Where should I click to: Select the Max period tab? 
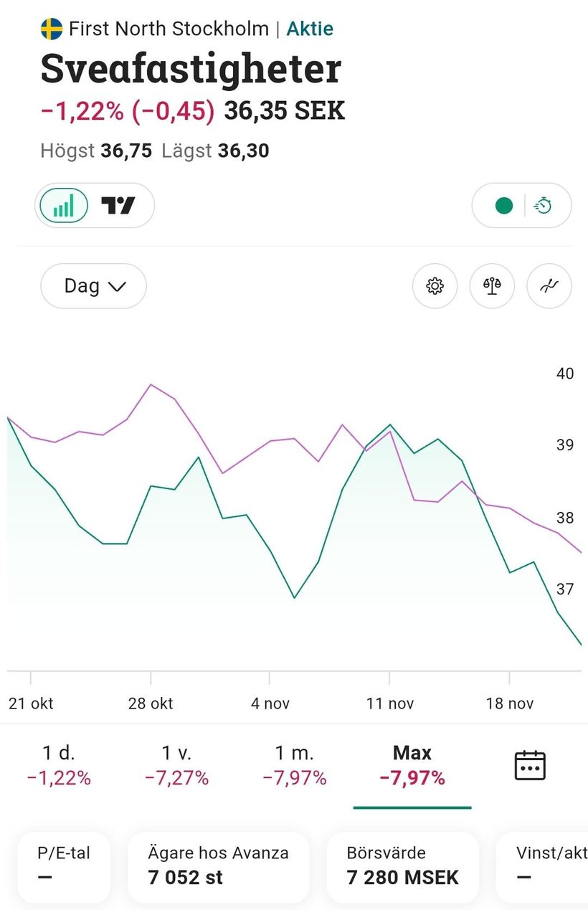(x=412, y=764)
